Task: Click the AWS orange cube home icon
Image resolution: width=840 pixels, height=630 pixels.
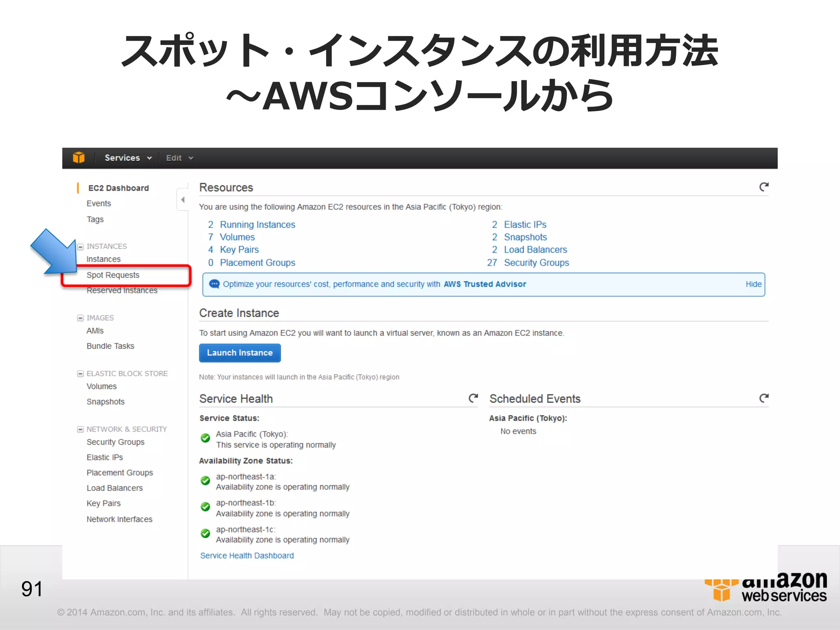Action: tap(79, 157)
